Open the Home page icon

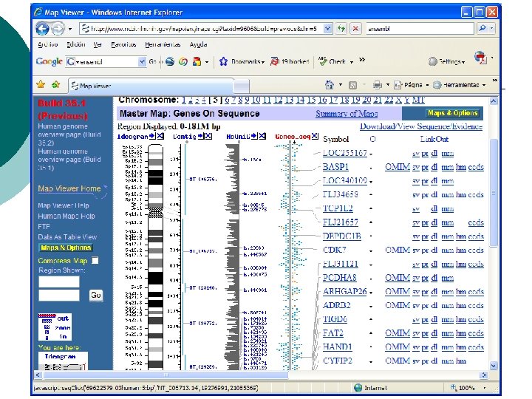pos(329,85)
